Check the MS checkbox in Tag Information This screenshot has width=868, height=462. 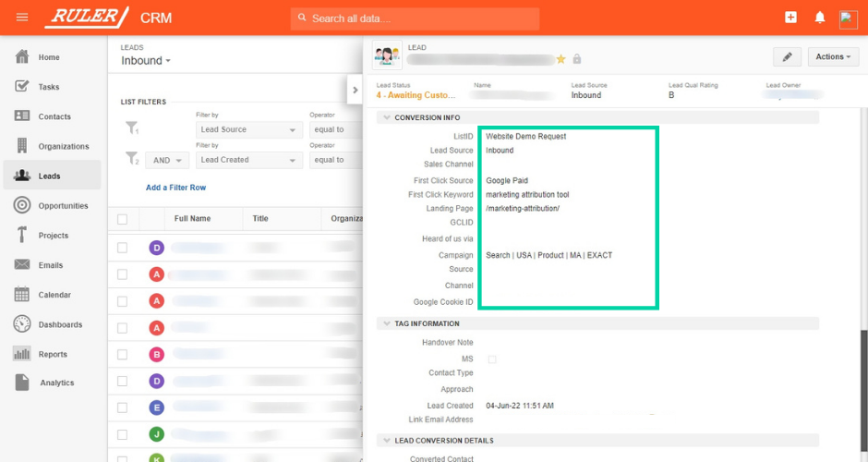pyautogui.click(x=492, y=359)
